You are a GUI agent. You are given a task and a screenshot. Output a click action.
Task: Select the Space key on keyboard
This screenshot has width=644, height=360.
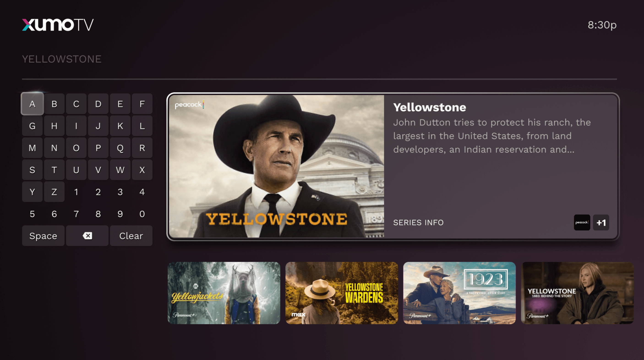click(x=43, y=235)
